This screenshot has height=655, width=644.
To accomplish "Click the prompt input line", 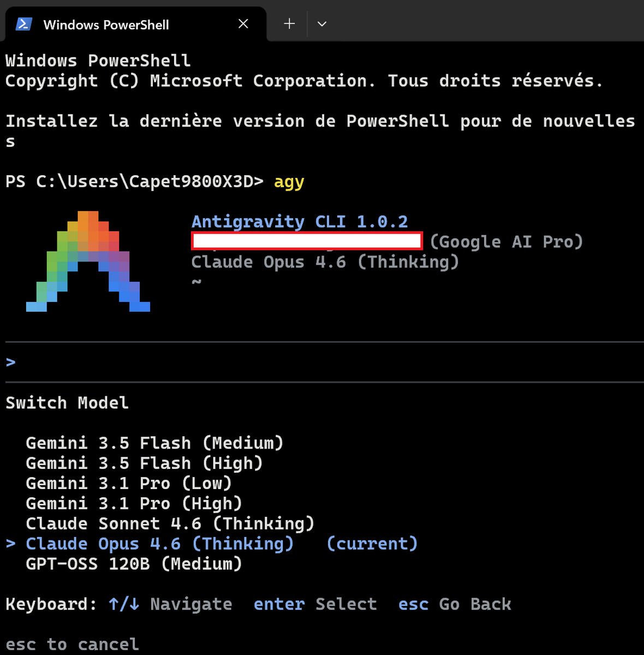I will (x=325, y=362).
